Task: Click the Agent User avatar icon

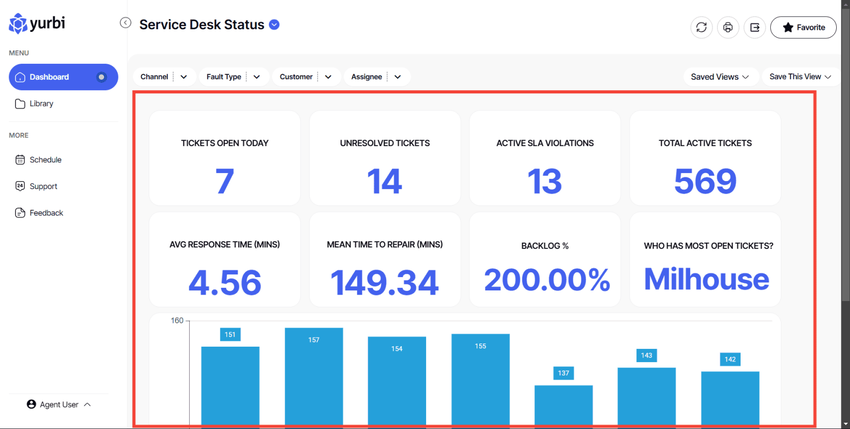Action: pos(31,405)
